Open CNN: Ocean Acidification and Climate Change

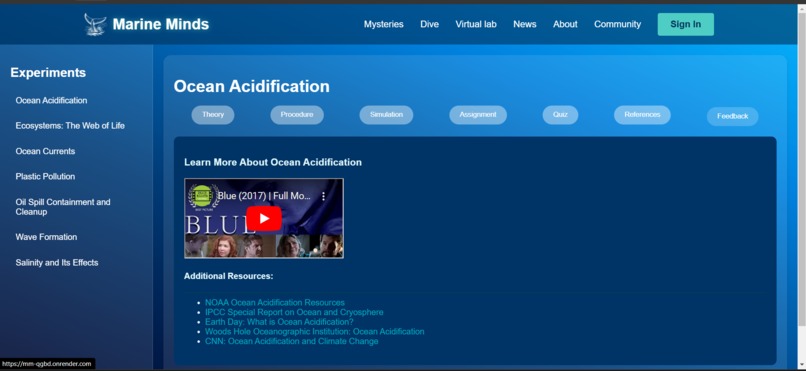click(x=291, y=341)
